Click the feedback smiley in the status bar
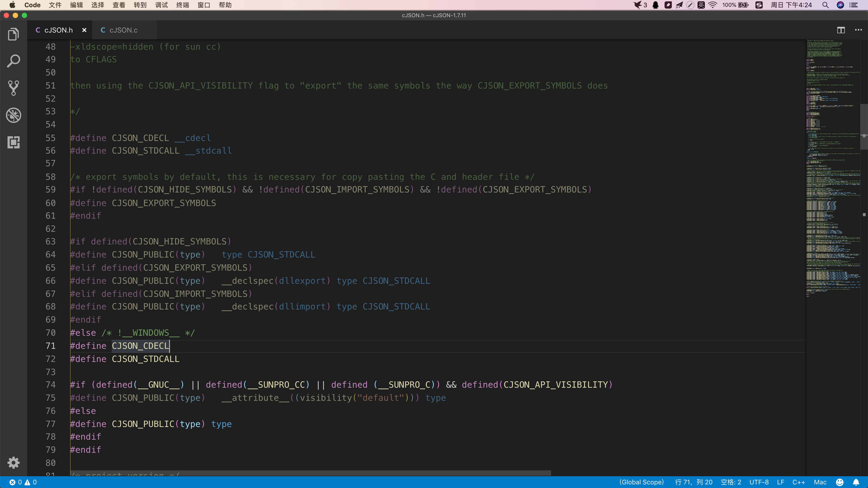Screen dimensions: 868x488 (840, 482)
